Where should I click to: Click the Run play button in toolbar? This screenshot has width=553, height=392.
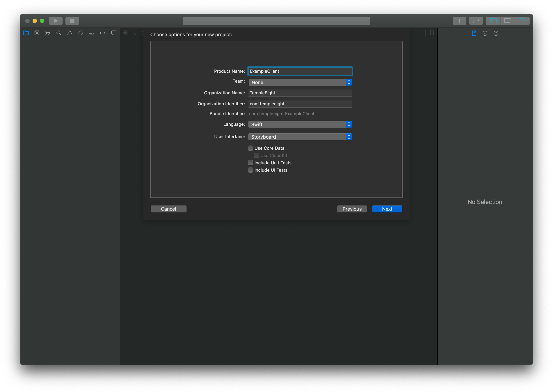point(56,21)
